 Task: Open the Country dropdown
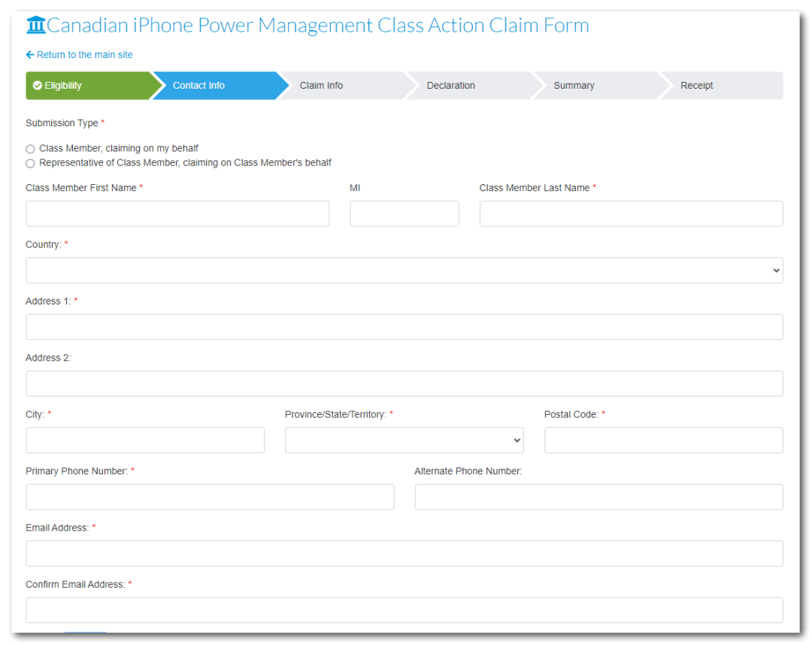click(x=404, y=270)
